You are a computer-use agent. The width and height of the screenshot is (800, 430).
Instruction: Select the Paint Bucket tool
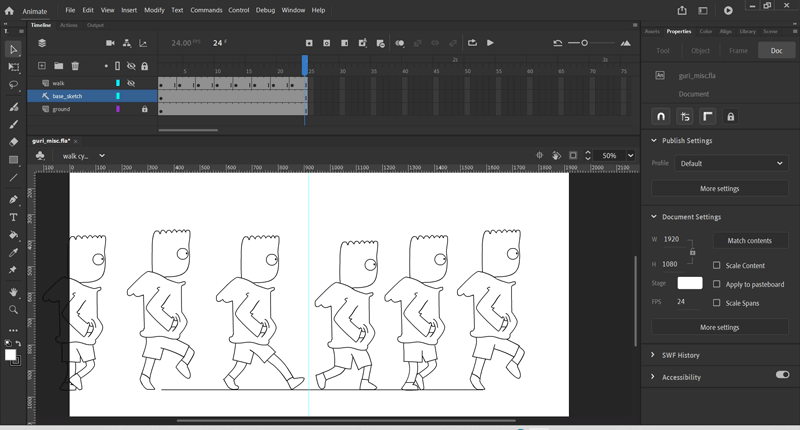pyautogui.click(x=13, y=235)
